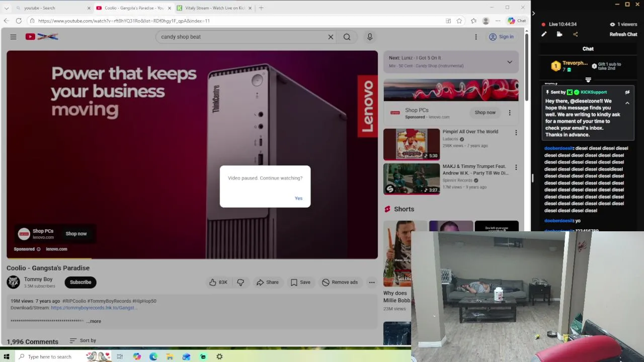Open the YouTube hamburger guide menu
Image resolution: width=644 pixels, height=362 pixels.
coord(14,37)
